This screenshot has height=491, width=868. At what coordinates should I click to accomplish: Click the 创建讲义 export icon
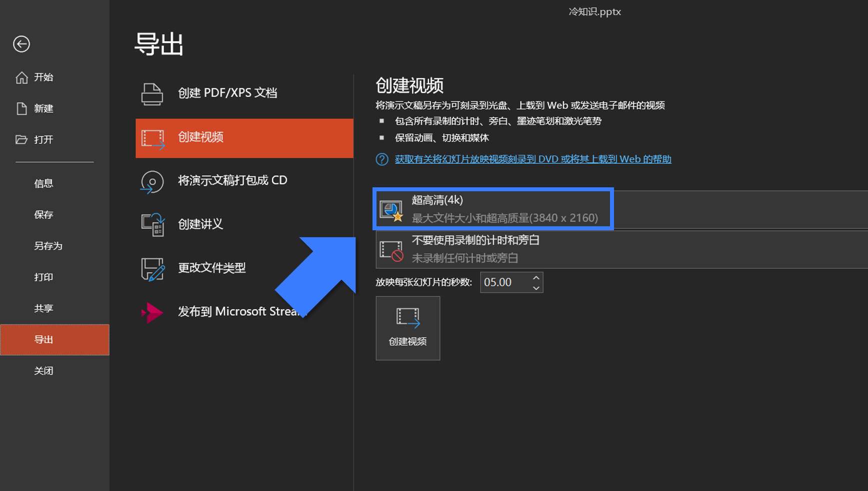pyautogui.click(x=153, y=225)
